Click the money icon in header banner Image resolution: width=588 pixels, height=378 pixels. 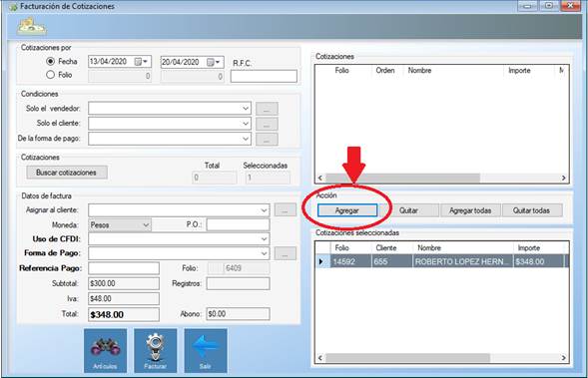coord(32,26)
